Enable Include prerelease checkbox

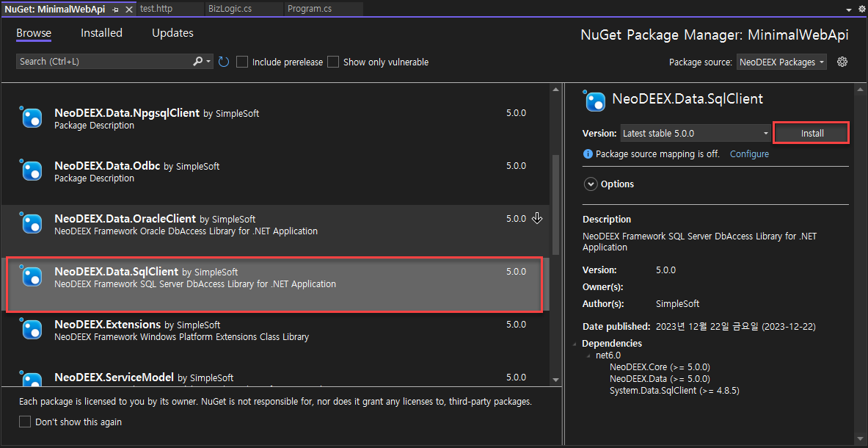tap(241, 62)
